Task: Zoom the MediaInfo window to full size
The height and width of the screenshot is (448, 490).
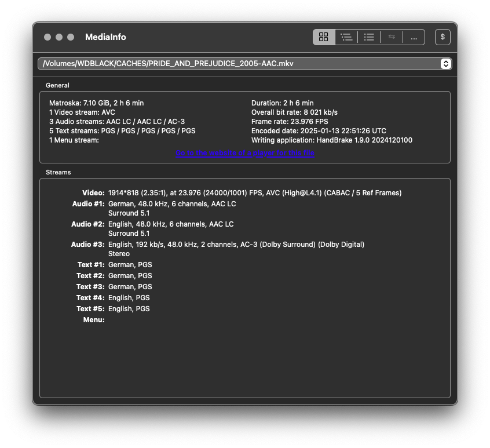Action: pyautogui.click(x=71, y=37)
